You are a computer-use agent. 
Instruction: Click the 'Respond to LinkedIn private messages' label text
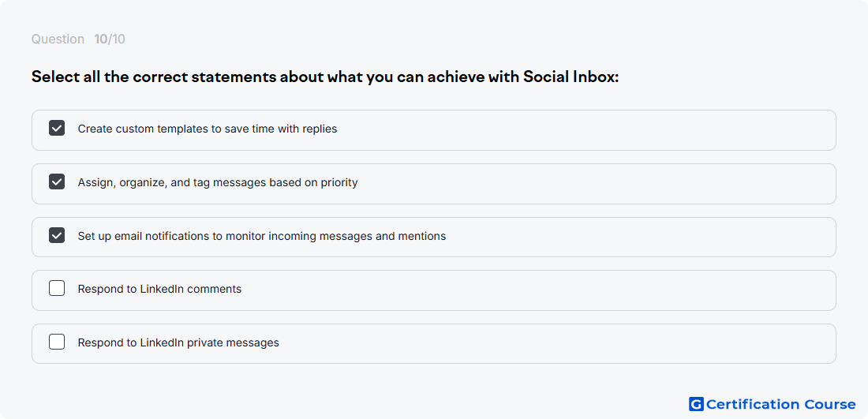point(178,342)
